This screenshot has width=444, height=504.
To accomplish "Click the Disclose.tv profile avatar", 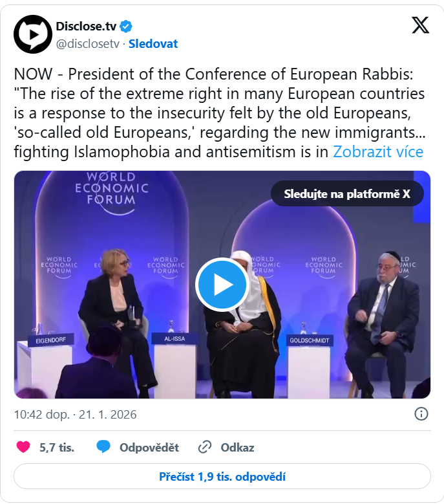I will (x=32, y=34).
